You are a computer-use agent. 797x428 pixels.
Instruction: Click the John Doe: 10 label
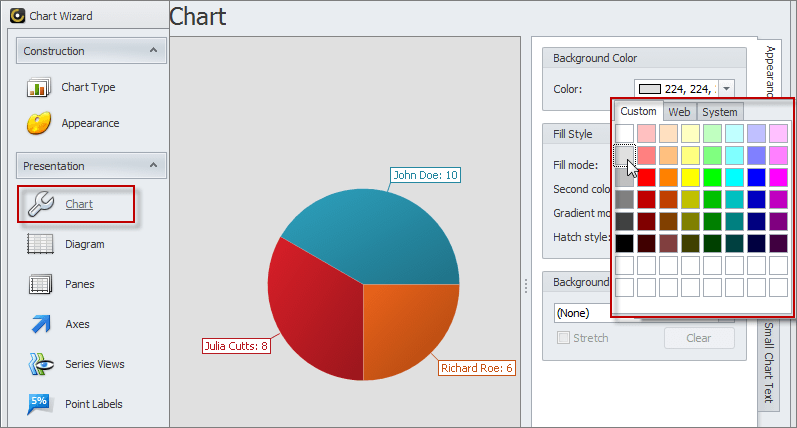click(x=425, y=175)
